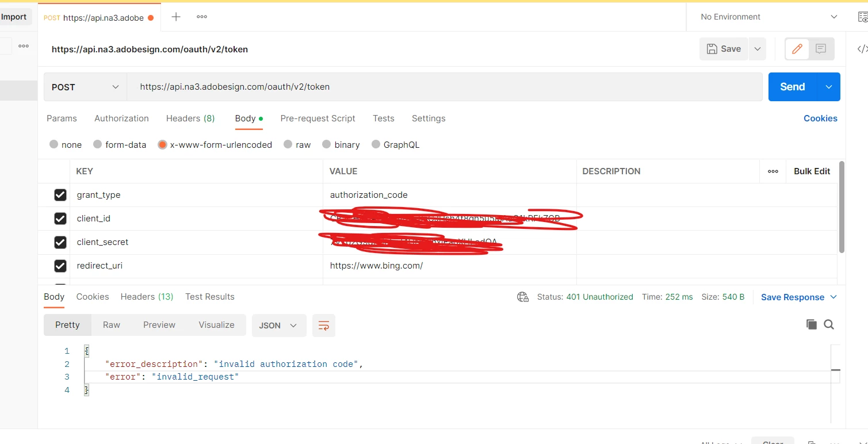Switch response view to Raw
Viewport: 868px width, 444px height.
(112, 325)
